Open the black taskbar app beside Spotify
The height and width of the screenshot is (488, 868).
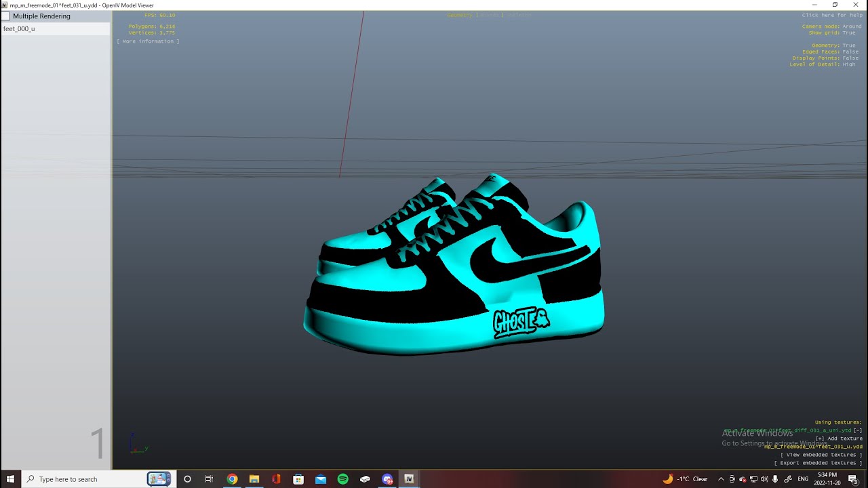365,479
